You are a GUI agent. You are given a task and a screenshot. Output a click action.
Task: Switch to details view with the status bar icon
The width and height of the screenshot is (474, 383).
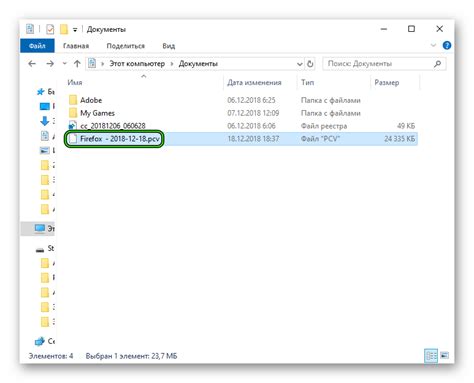431,356
